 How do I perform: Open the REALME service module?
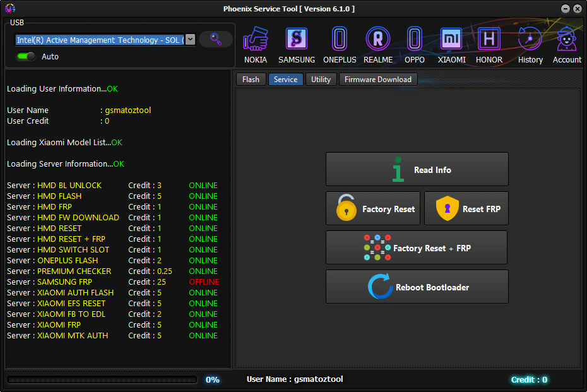click(377, 43)
